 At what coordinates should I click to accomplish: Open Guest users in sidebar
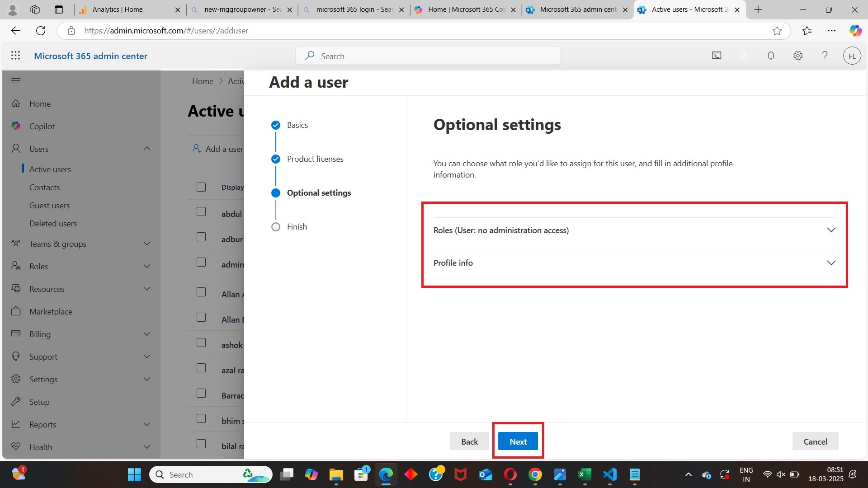(x=49, y=206)
